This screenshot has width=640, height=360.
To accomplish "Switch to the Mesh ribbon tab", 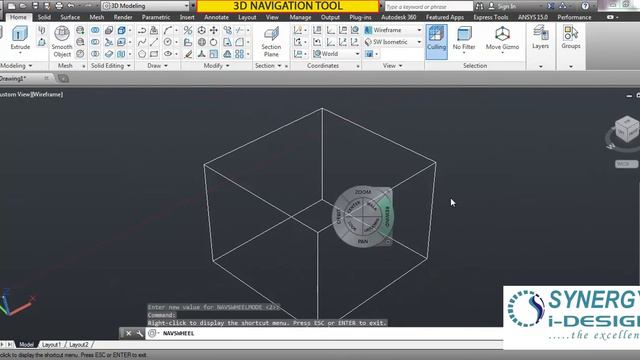I will [x=97, y=17].
